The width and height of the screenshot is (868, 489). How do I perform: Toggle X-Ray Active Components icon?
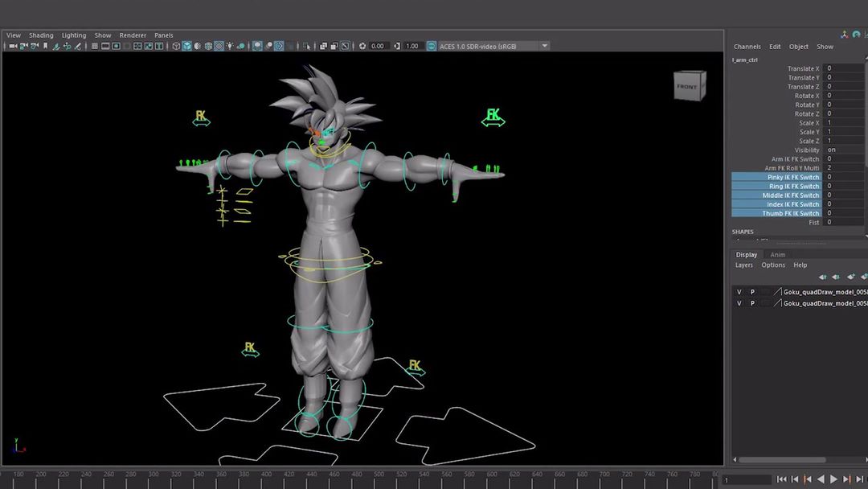(334, 46)
